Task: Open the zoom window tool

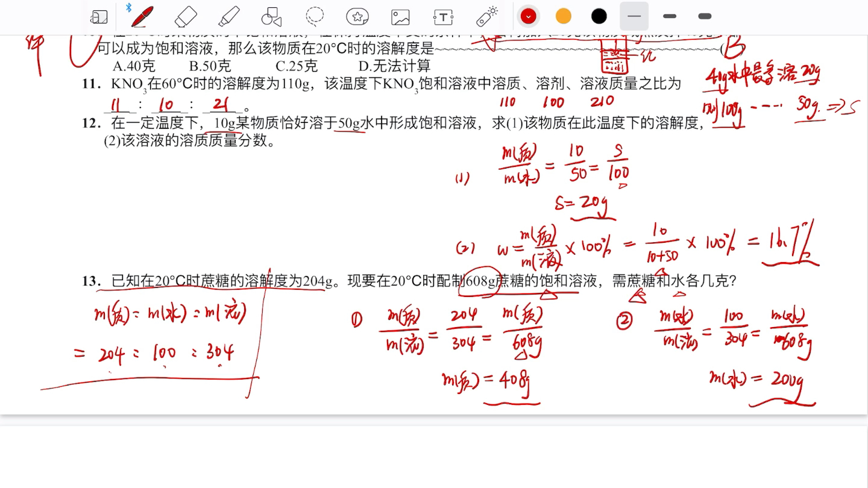Action: point(99,17)
